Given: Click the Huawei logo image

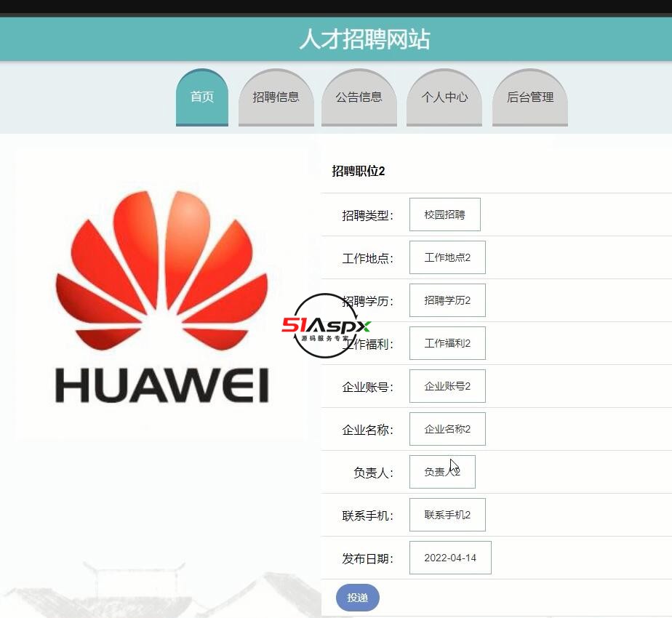Looking at the screenshot, I should pyautogui.click(x=162, y=296).
